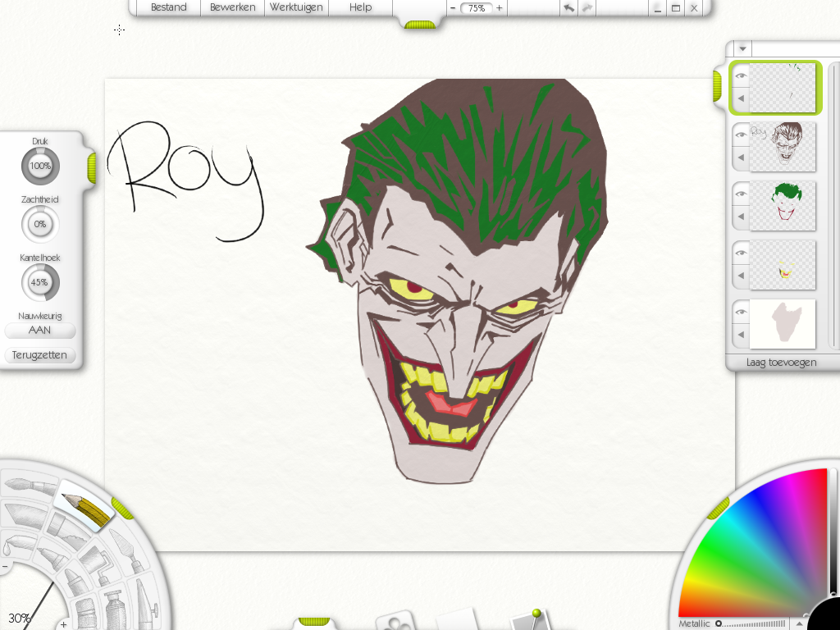
Task: Toggle visibility of the green hair layer
Action: 740,194
